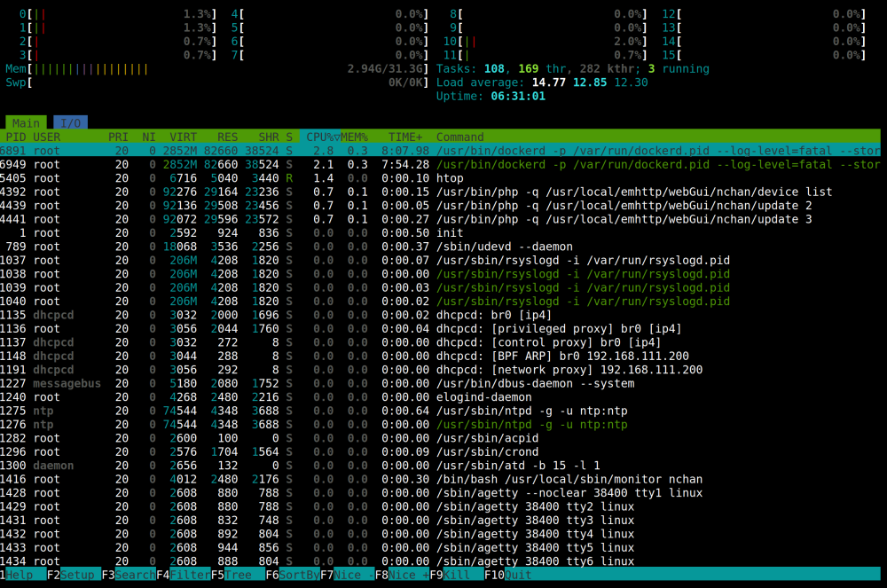
Task: Select dhcpcd control proxy process
Action: pos(440,342)
